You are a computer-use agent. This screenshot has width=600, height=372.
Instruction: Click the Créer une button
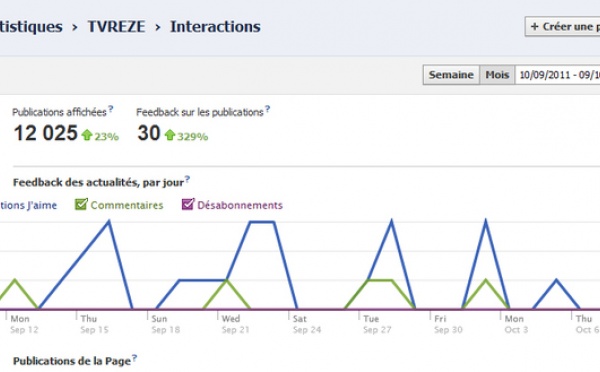(x=562, y=26)
